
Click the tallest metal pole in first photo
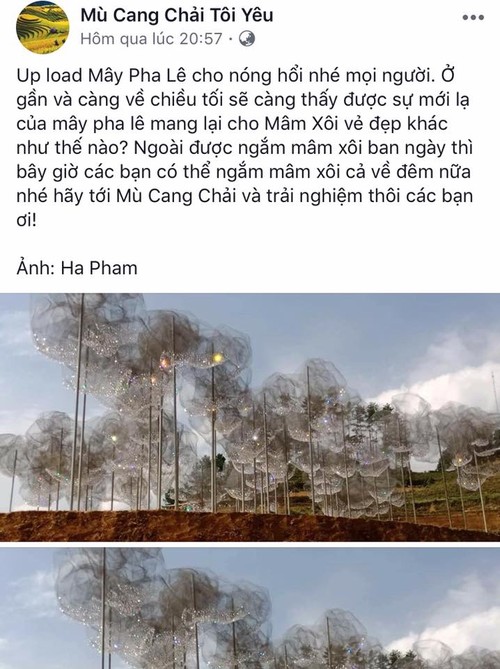(77, 401)
